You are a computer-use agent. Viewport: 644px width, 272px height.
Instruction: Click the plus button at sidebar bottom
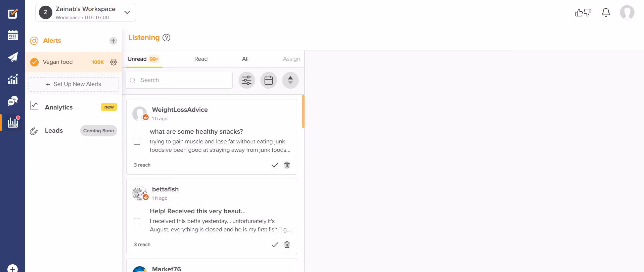tap(12, 269)
